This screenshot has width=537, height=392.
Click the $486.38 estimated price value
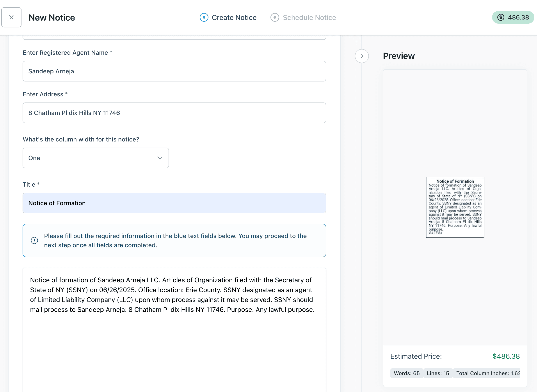[506, 356]
